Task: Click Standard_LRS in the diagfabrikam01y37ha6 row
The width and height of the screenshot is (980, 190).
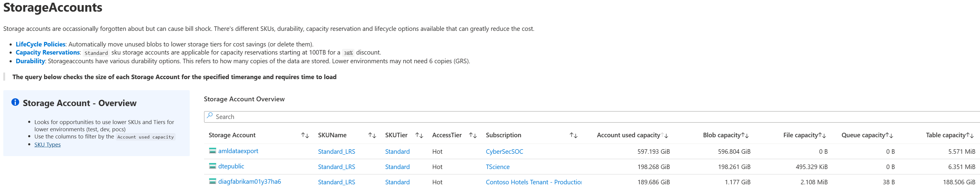Action: pyautogui.click(x=336, y=182)
